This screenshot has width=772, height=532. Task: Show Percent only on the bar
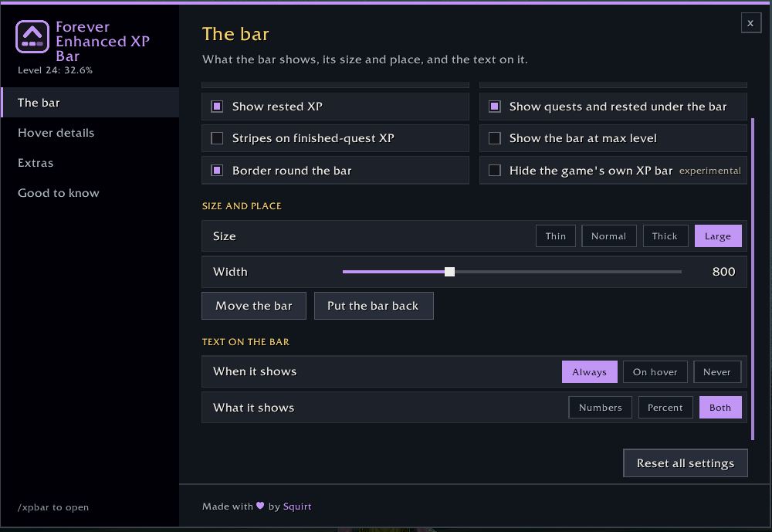click(665, 408)
